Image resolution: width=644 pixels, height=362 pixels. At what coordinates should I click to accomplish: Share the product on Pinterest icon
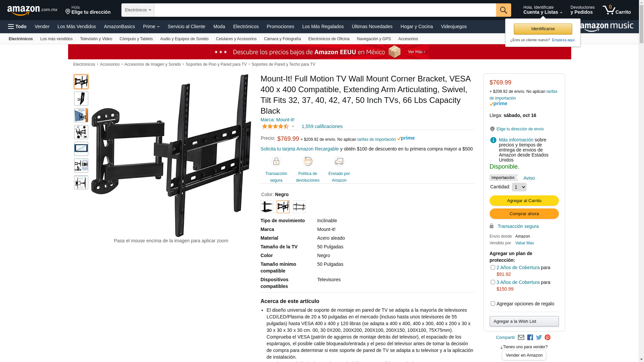click(548, 338)
